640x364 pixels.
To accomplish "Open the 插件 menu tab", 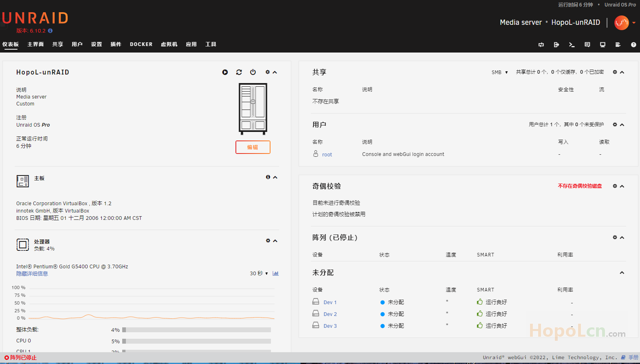I will point(116,44).
